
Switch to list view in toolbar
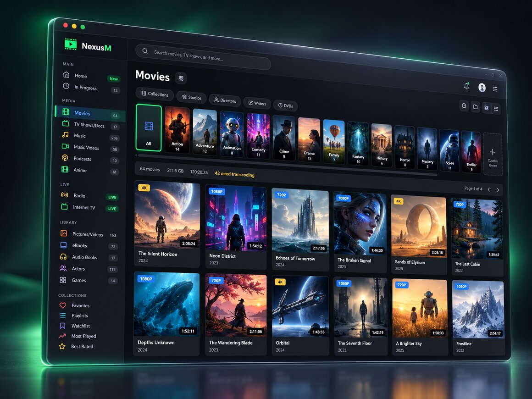[x=496, y=109]
